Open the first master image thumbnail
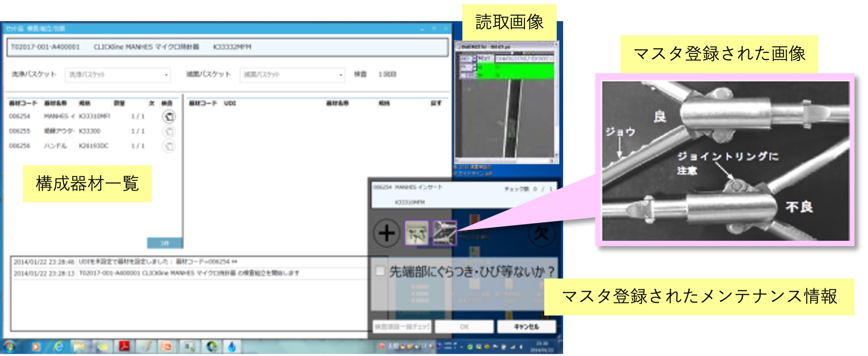Screen dimensions: 868x356 click(417, 233)
